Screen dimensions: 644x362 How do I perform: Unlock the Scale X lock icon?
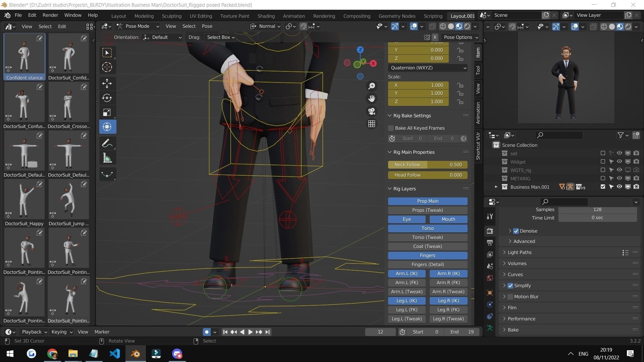[460, 85]
